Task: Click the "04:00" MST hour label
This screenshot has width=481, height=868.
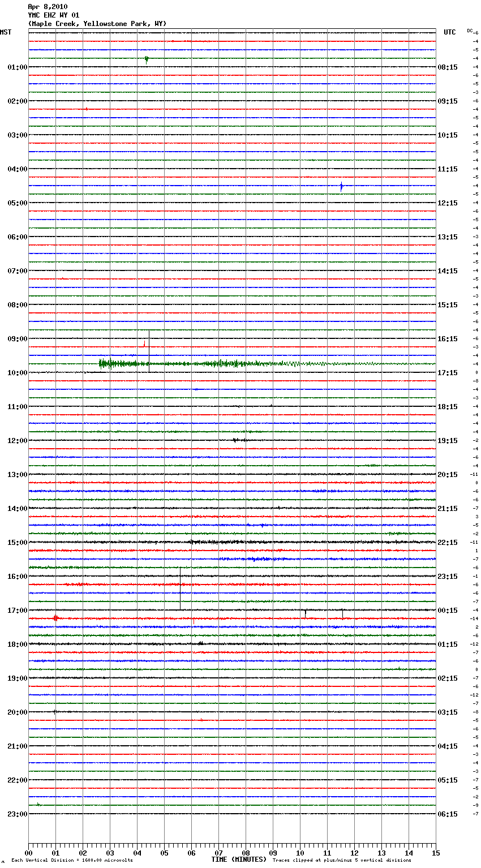Action: [18, 169]
